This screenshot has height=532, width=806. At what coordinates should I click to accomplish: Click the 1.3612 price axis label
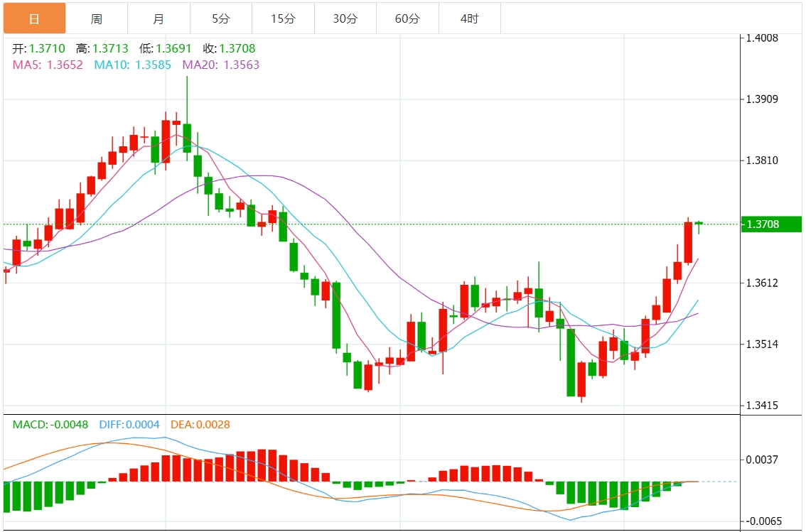pos(763,283)
